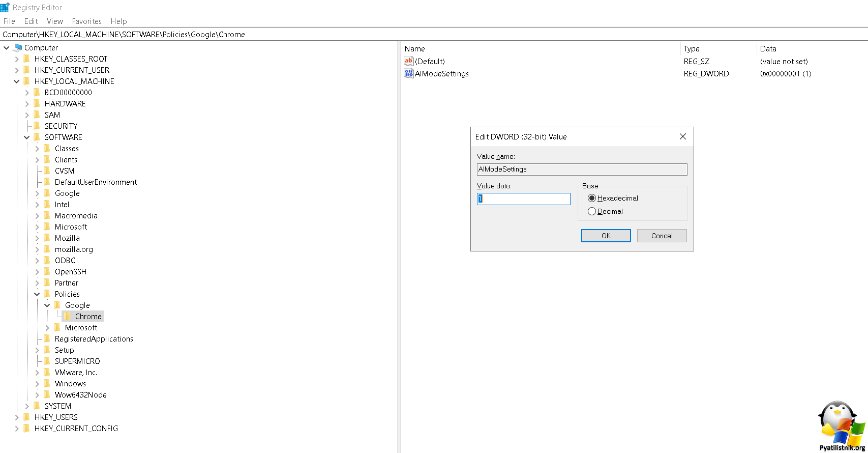
Task: Click the HKEY_CLASSES_ROOT folder icon
Action: (x=26, y=59)
